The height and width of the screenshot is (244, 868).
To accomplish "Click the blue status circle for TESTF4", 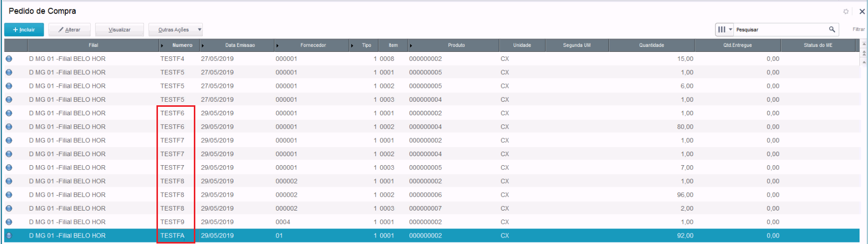I will tap(9, 59).
